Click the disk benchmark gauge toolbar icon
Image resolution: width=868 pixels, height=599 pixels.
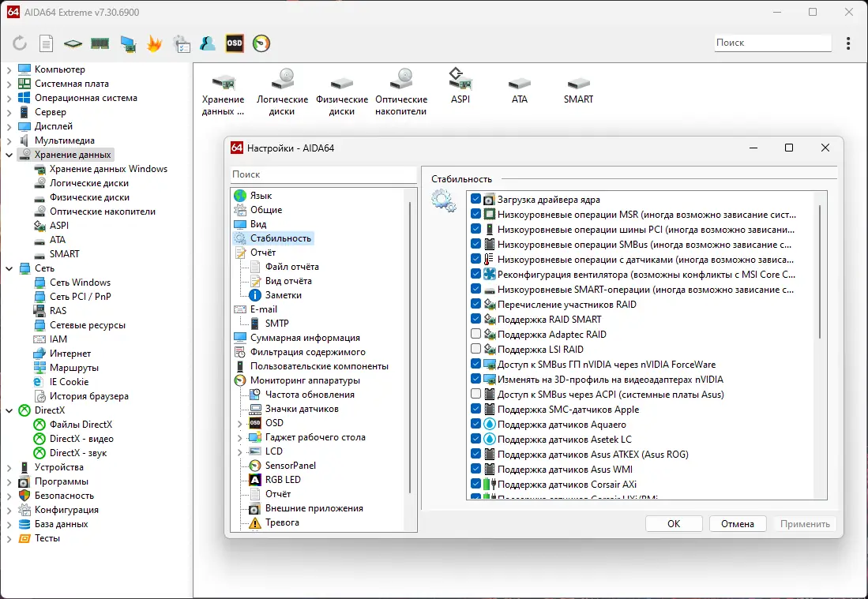[x=261, y=43]
